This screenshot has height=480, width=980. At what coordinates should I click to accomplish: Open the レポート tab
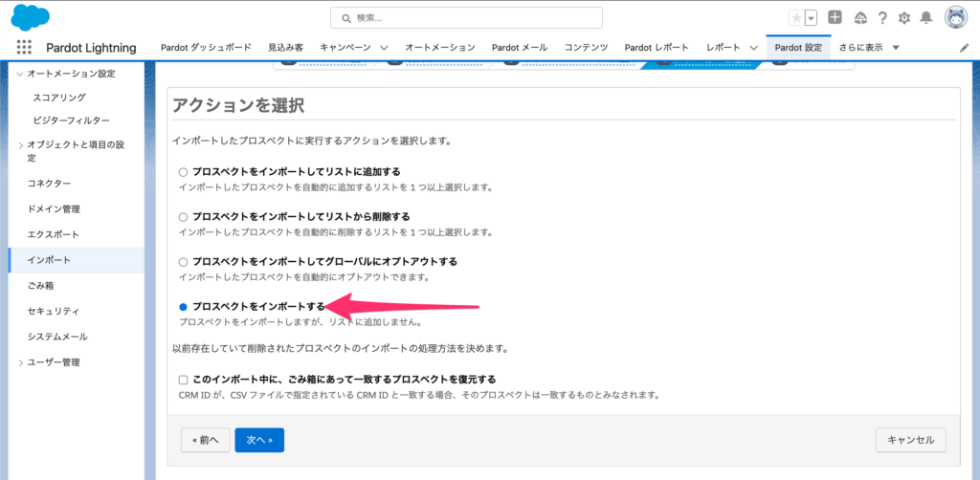tap(724, 48)
